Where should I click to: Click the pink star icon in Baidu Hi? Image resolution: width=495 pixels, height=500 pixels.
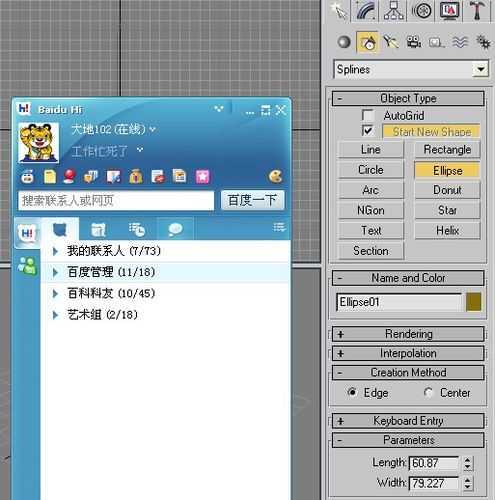(x=202, y=176)
